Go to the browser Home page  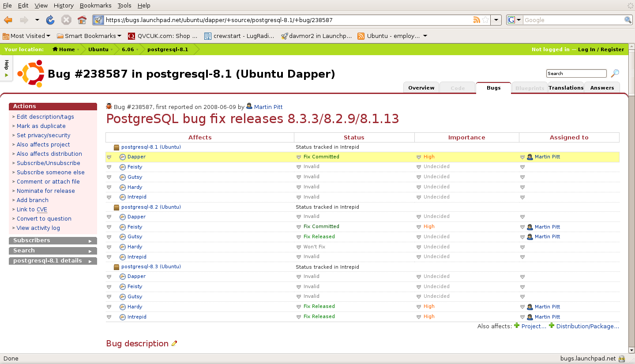pyautogui.click(x=82, y=20)
